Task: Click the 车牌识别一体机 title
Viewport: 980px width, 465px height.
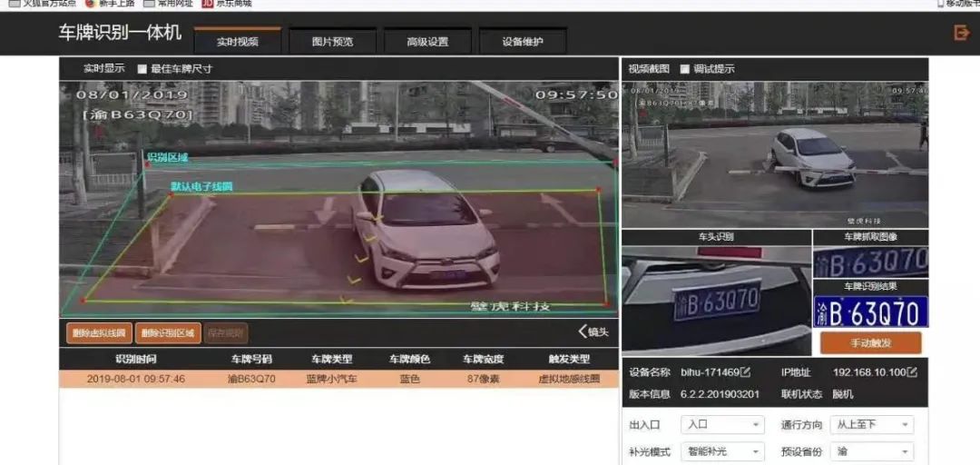Action: click(x=120, y=33)
